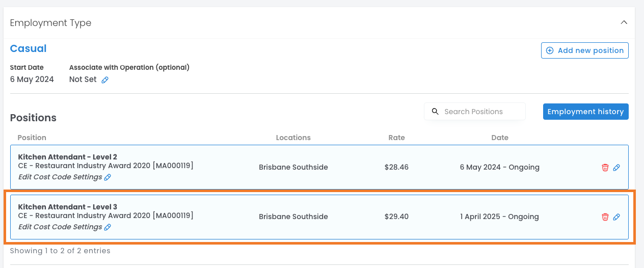This screenshot has height=268, width=644.
Task: Open Edit Cost Code Settings link for Level 3
Action: (60, 227)
